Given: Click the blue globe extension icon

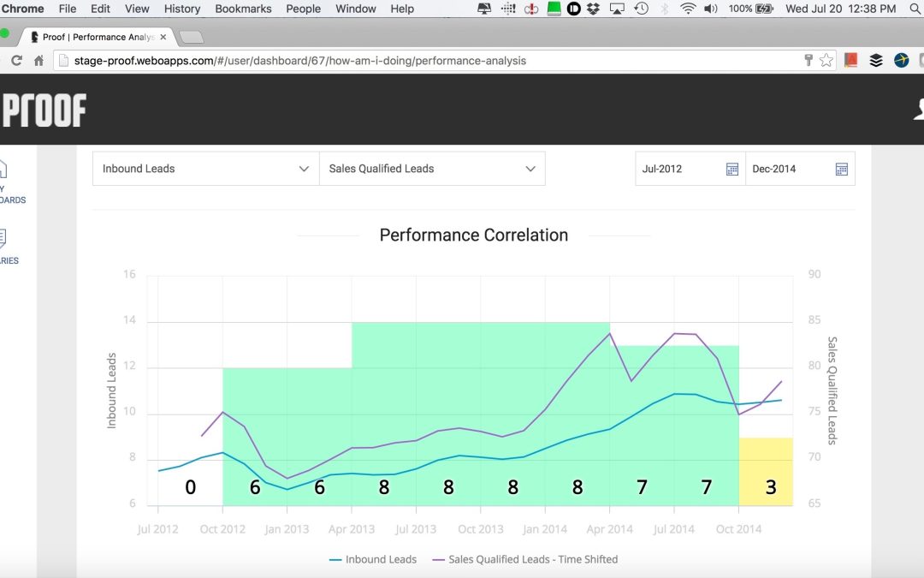Looking at the screenshot, I should [901, 60].
